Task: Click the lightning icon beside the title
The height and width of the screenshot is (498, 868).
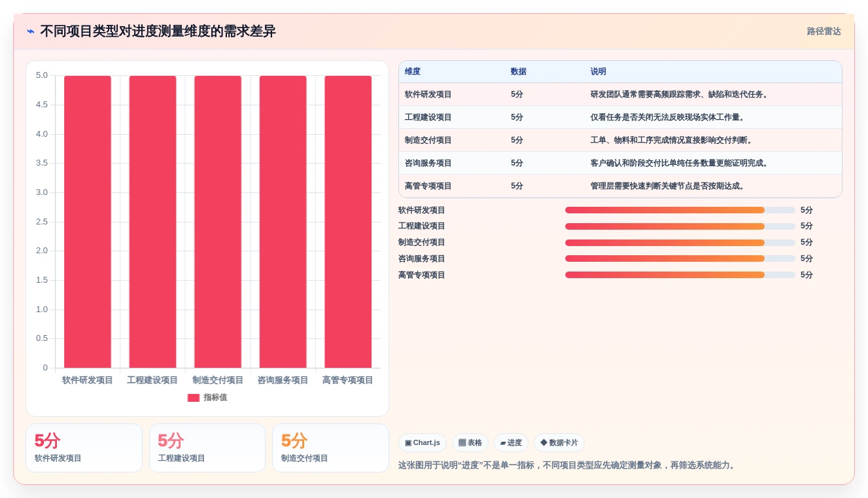Action: (x=31, y=31)
